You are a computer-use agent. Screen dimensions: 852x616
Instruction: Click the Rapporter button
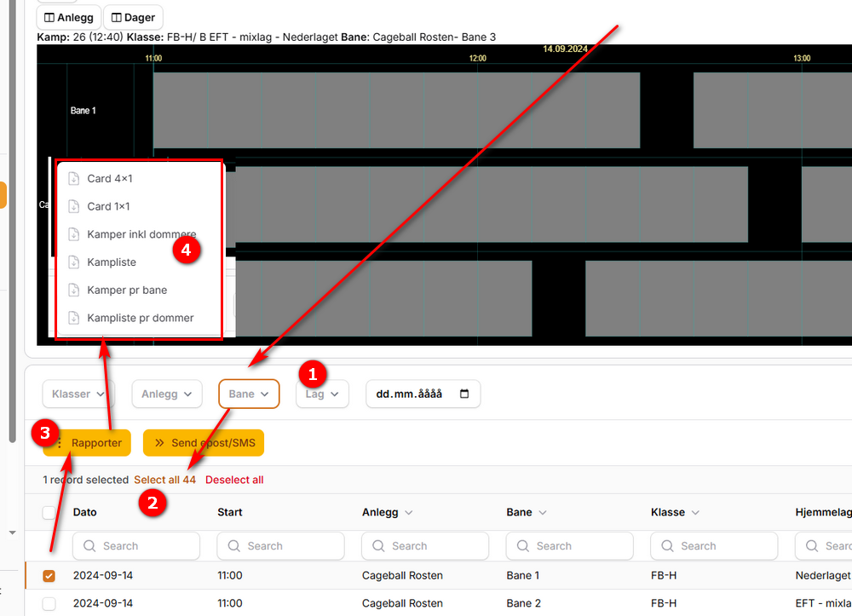[87, 443]
